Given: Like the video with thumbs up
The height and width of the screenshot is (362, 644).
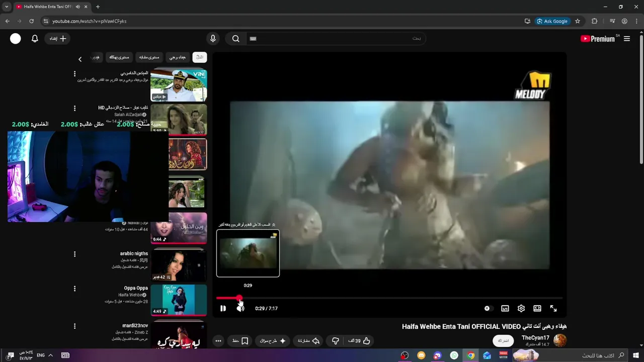Looking at the screenshot, I should (x=360, y=340).
